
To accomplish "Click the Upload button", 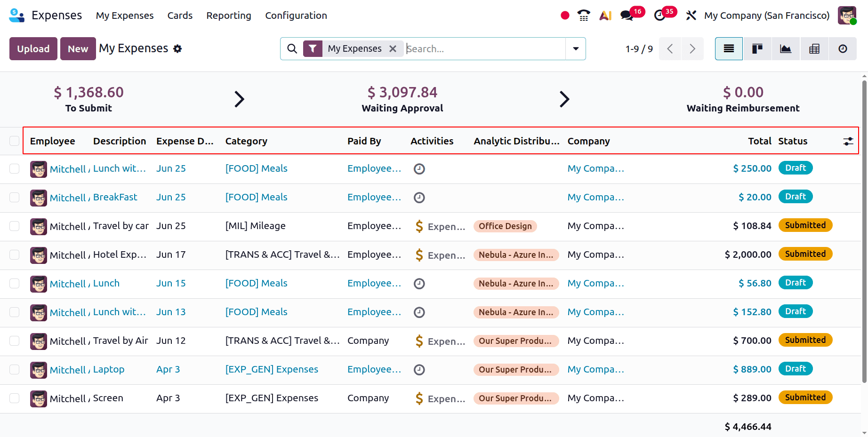I will tap(33, 48).
